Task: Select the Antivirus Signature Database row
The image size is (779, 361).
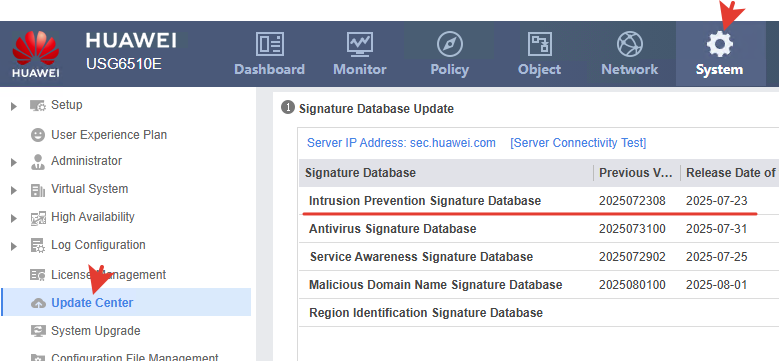Action: tap(539, 229)
